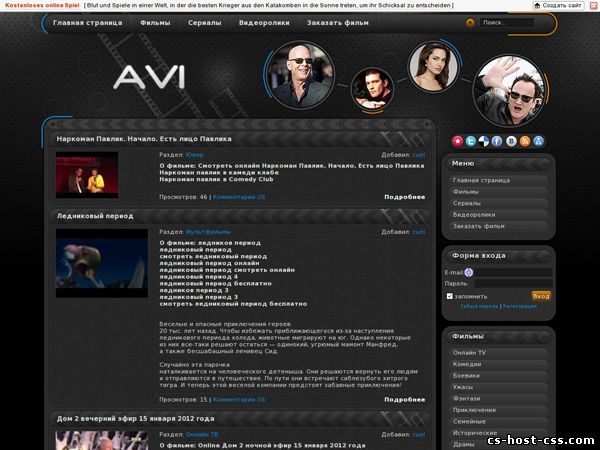Click the Вход login button
The image size is (600, 450).
(x=541, y=296)
